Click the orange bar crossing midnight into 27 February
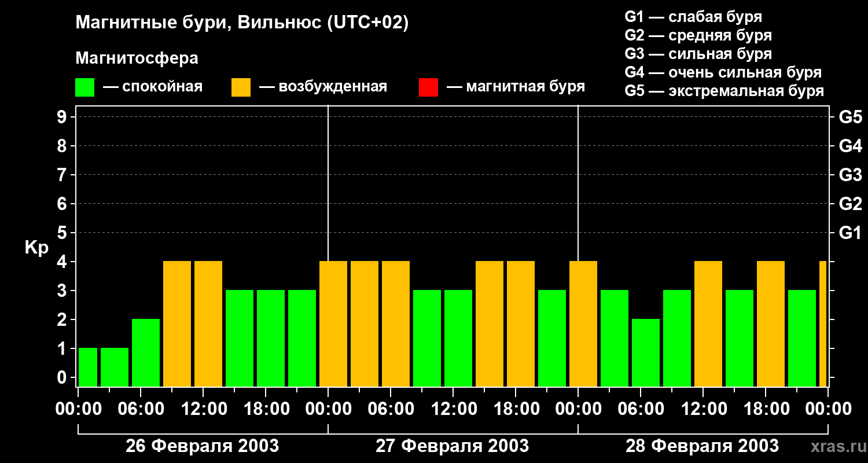The height and width of the screenshot is (463, 868). (333, 324)
